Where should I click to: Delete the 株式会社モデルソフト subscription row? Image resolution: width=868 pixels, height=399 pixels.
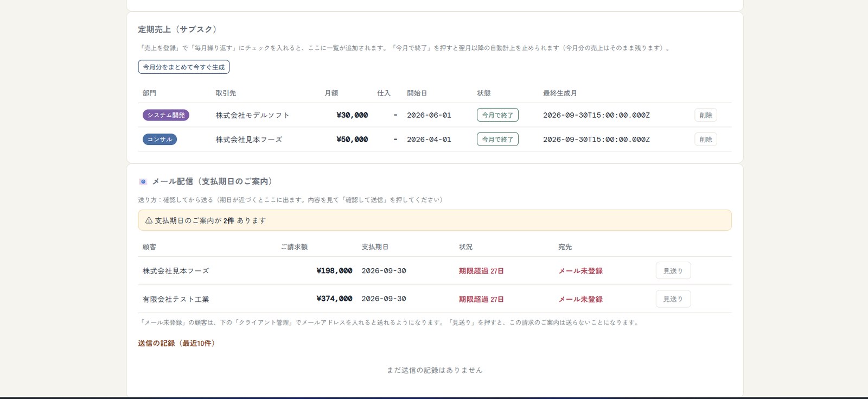click(706, 115)
